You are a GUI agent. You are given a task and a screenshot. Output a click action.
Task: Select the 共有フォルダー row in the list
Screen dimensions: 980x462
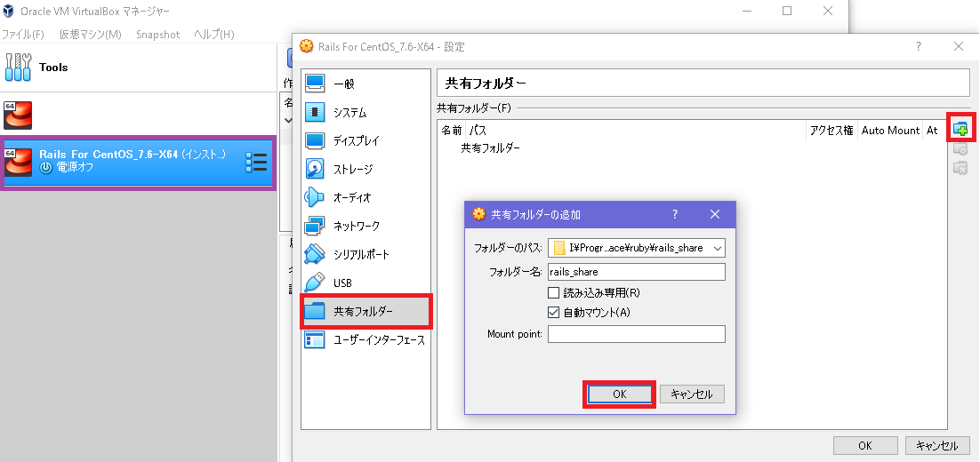pyautogui.click(x=490, y=148)
